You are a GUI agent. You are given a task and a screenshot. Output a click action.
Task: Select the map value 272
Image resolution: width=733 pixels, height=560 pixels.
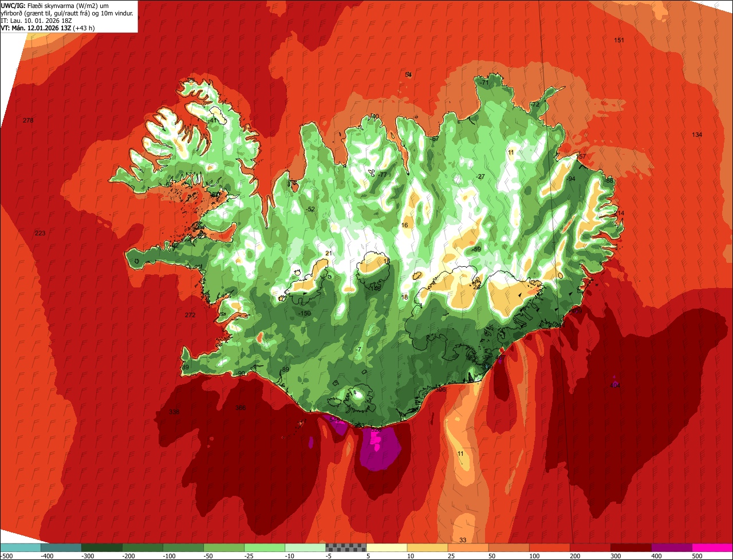click(x=190, y=315)
